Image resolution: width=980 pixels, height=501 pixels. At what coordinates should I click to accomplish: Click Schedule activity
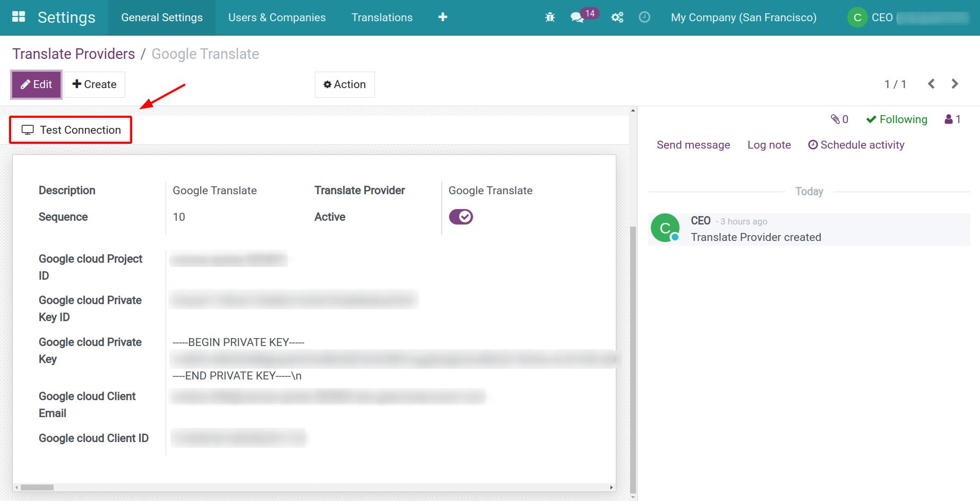click(x=856, y=144)
